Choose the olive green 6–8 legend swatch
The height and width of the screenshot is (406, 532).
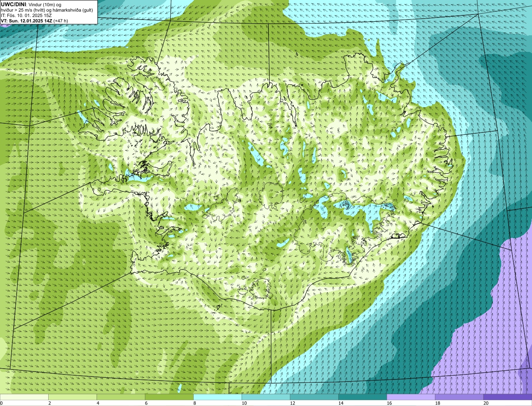(170, 397)
